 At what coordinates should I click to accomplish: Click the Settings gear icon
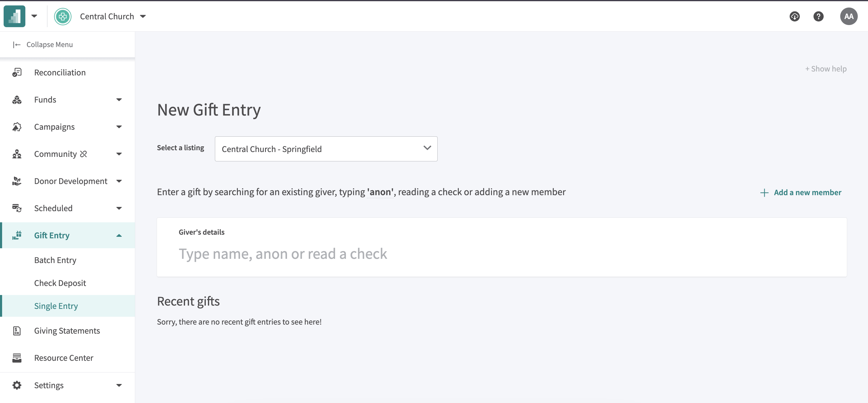[x=17, y=385]
